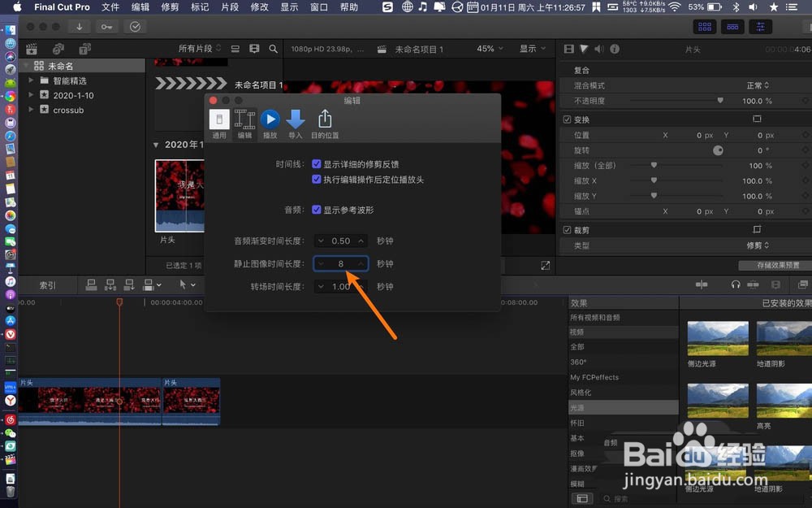The height and width of the screenshot is (508, 812).
Task: Toggle the timeline layout button
Action: (x=732, y=27)
